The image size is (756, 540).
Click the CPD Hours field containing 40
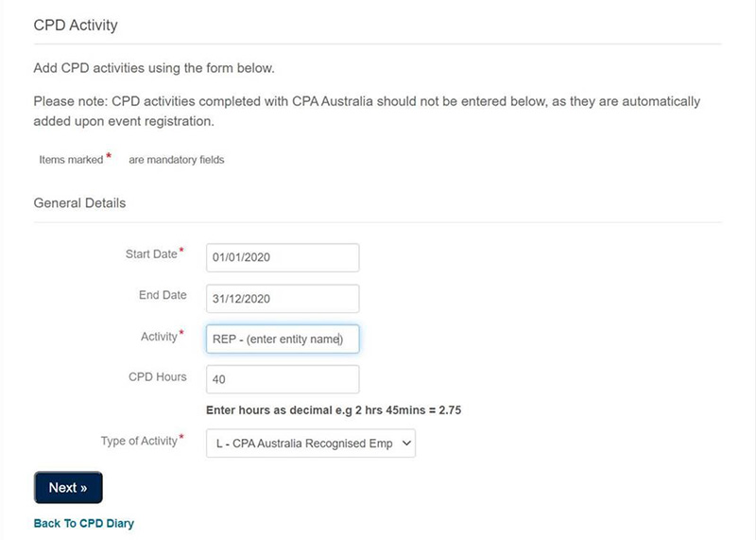283,379
